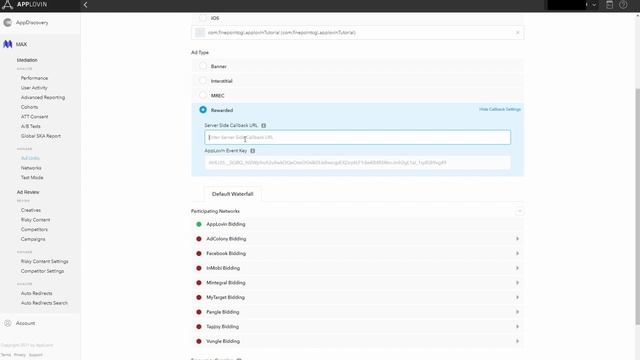Open the MAX product icon

[x=8, y=44]
